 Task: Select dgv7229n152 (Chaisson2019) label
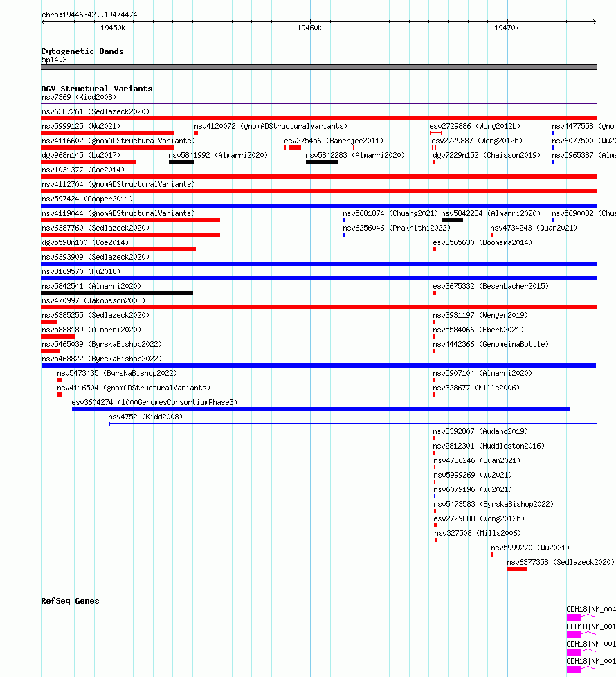point(487,156)
